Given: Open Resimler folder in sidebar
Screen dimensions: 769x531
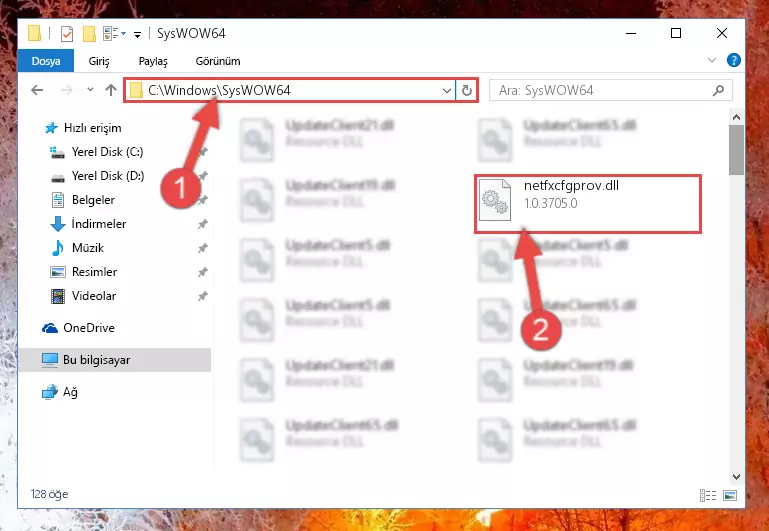Looking at the screenshot, I should (94, 272).
